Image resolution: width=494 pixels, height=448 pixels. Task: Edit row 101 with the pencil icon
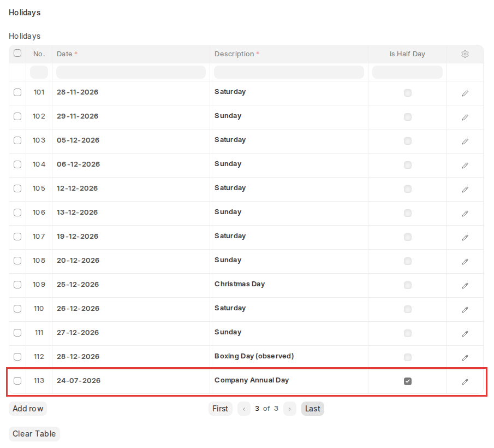point(465,93)
